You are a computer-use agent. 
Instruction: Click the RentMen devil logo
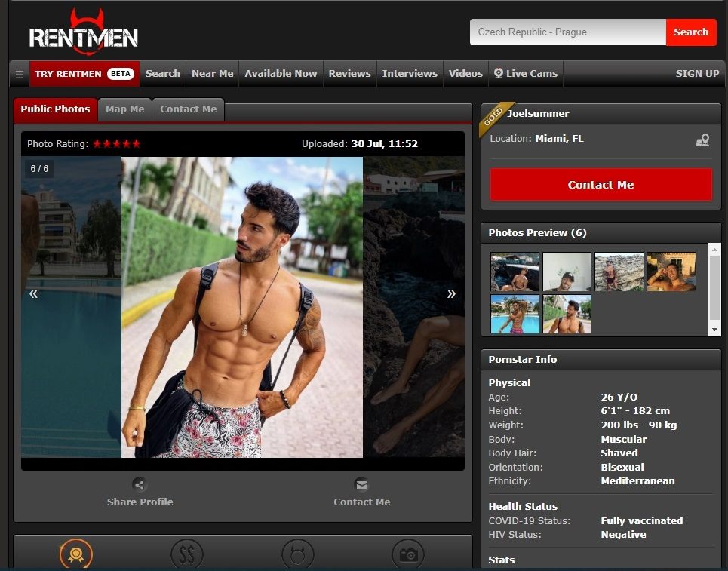pyautogui.click(x=84, y=32)
